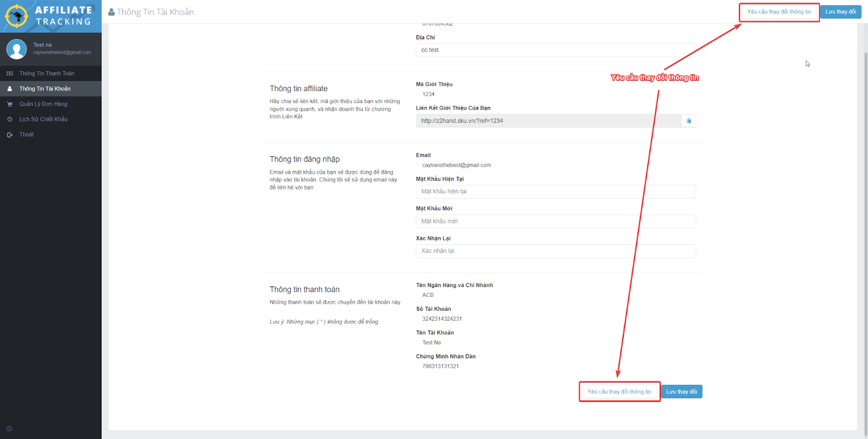Click the Affiliate Tracking logo
868x439 pixels.
(x=50, y=16)
